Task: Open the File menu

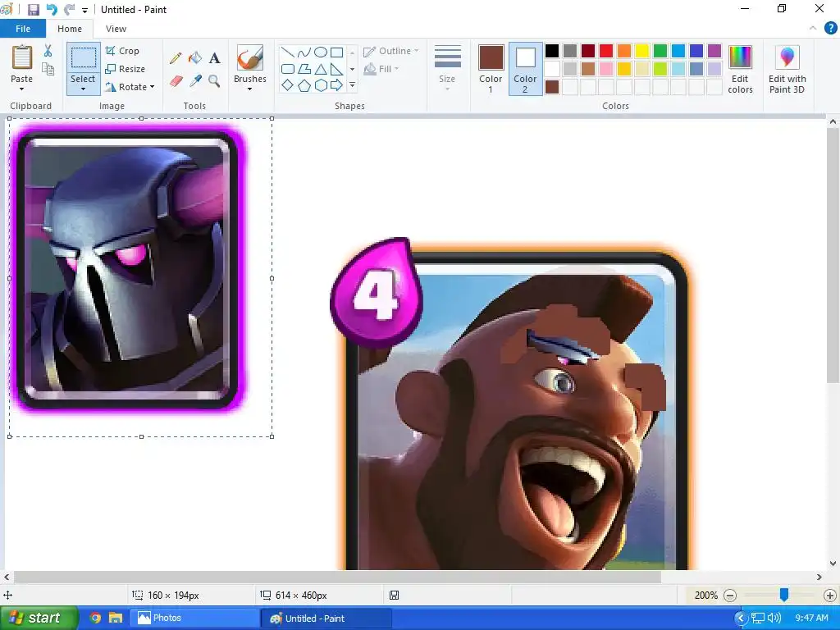Action: coord(23,29)
